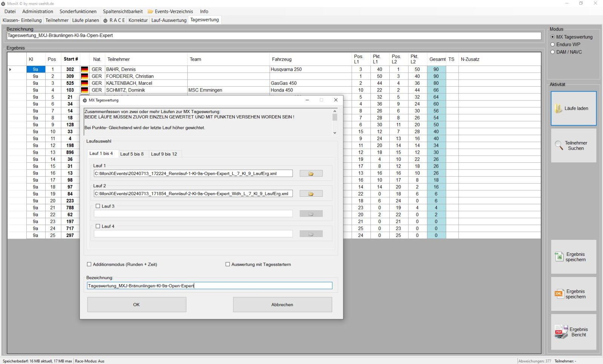The image size is (603, 364).
Task: Switch to Teilnehmer tab
Action: (x=57, y=20)
